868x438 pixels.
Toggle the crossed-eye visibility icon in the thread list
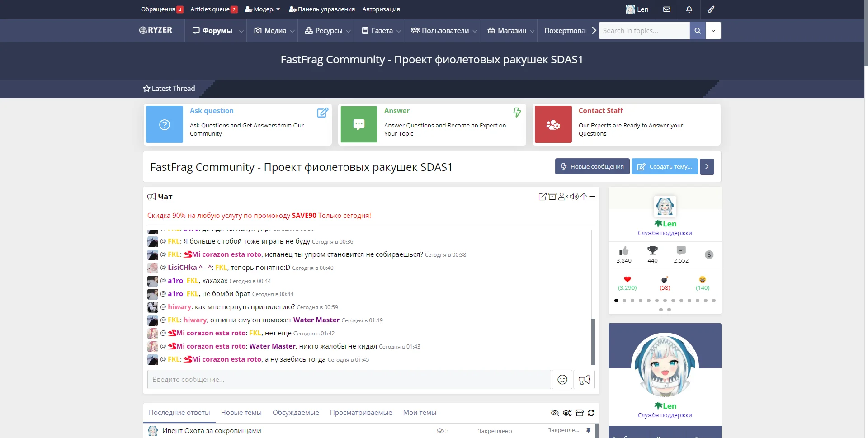click(x=555, y=413)
